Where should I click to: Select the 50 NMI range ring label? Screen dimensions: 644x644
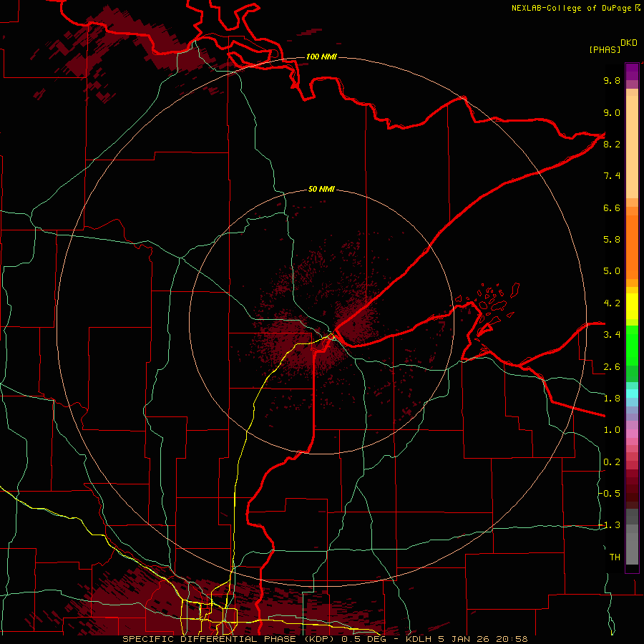tap(321, 190)
